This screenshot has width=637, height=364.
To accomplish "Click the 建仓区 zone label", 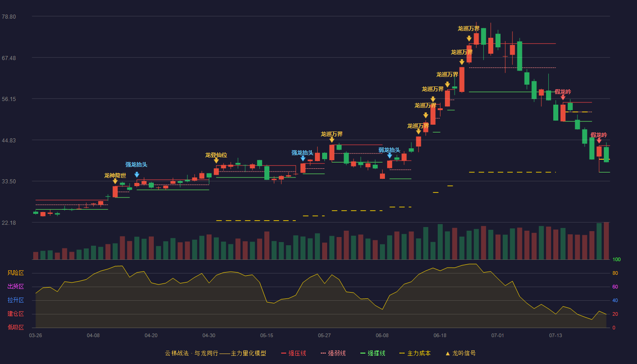I will [x=15, y=314].
